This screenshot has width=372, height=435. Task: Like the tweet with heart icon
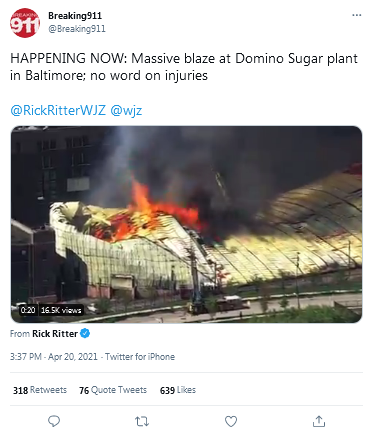click(x=231, y=422)
